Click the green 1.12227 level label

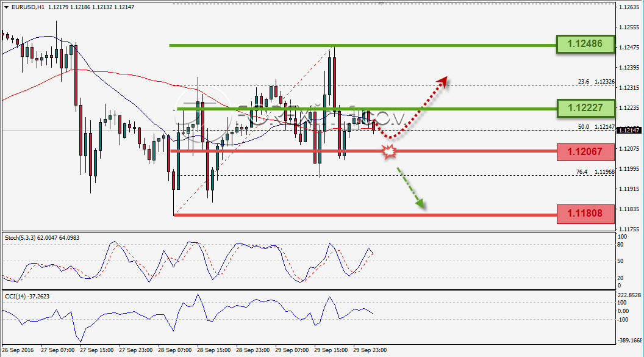coord(585,108)
